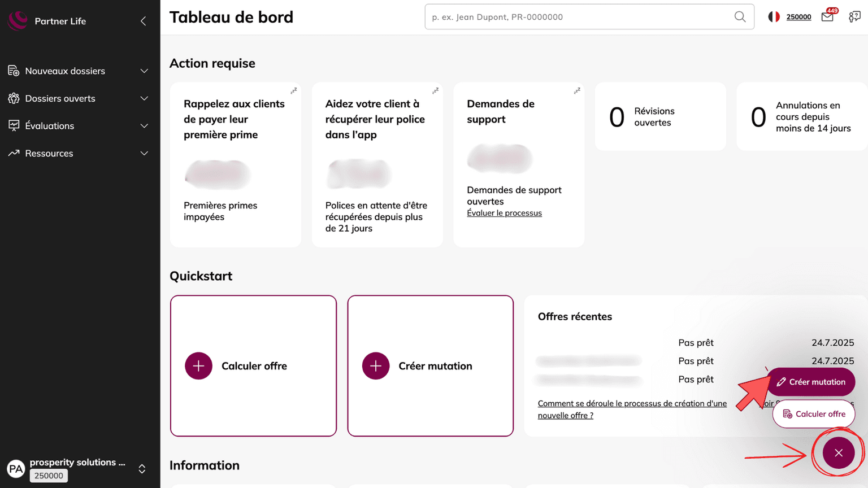Open the help chat icon
This screenshot has height=488, width=868.
point(854,17)
